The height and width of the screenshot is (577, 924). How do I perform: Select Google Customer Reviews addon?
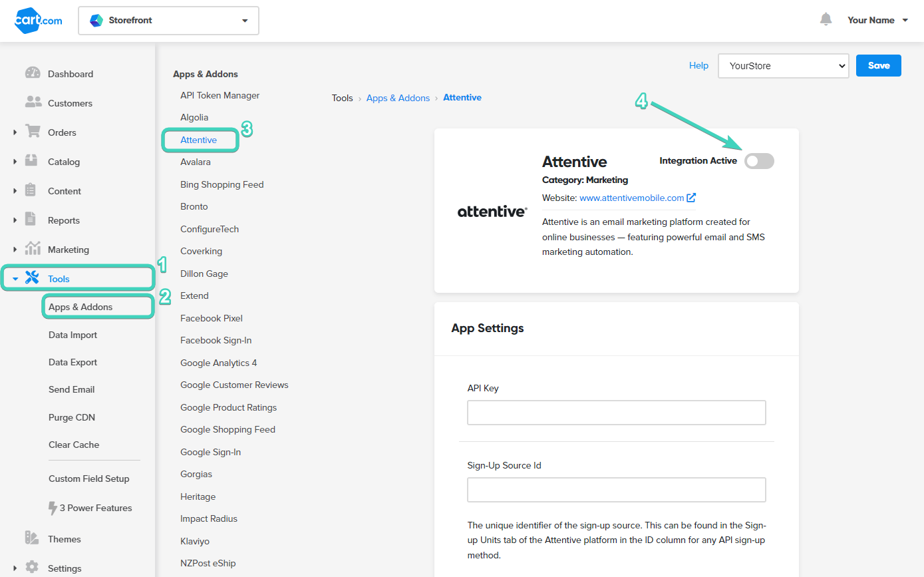tap(234, 385)
